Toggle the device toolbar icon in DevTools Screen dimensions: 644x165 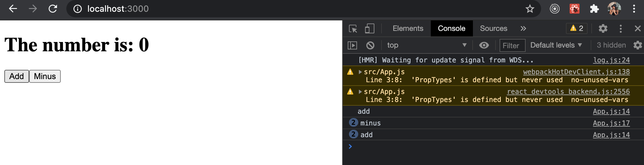[369, 29]
